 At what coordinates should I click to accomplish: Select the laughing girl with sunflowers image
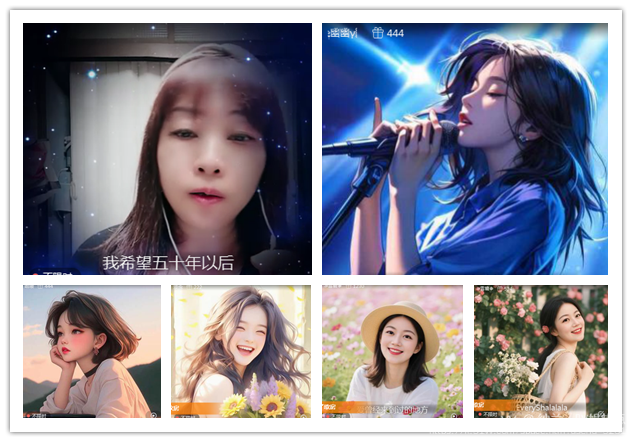tap(241, 351)
